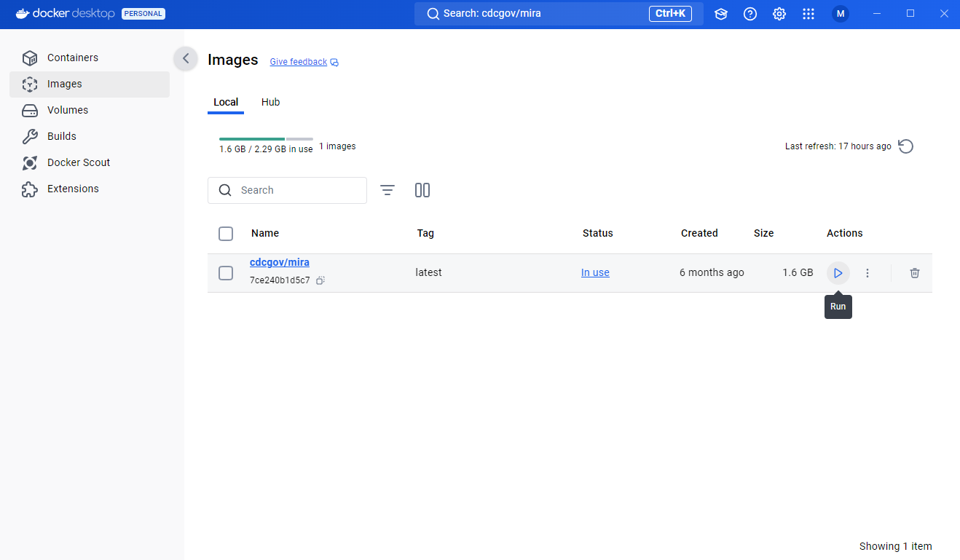Click the "1 images" count label
This screenshot has height=560, width=960.
[x=337, y=146]
